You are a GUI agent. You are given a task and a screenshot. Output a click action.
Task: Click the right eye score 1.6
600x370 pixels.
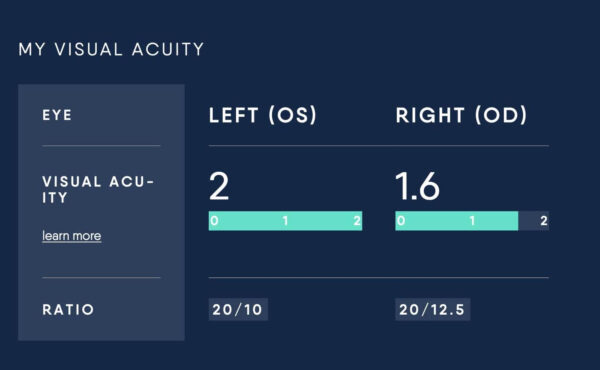[x=417, y=186]
